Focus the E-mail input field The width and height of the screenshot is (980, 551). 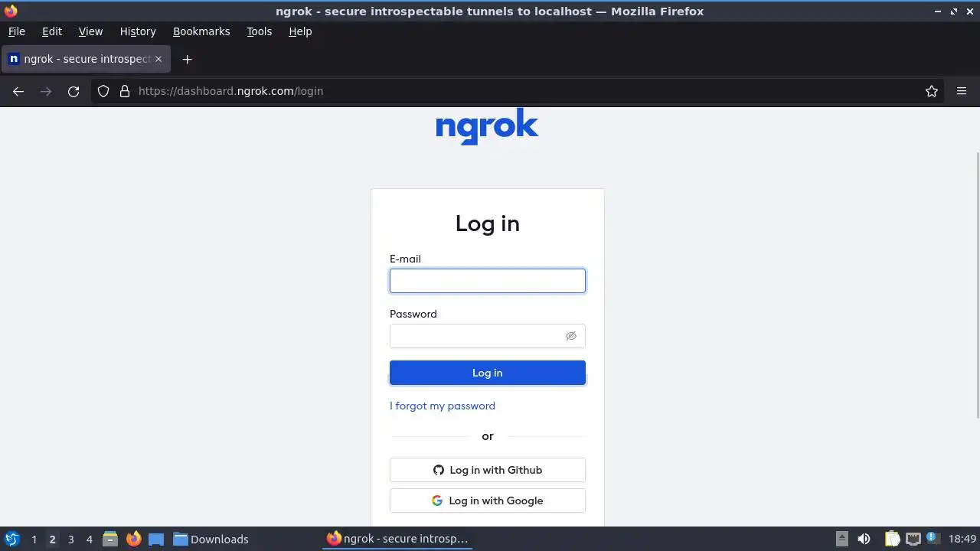(488, 281)
